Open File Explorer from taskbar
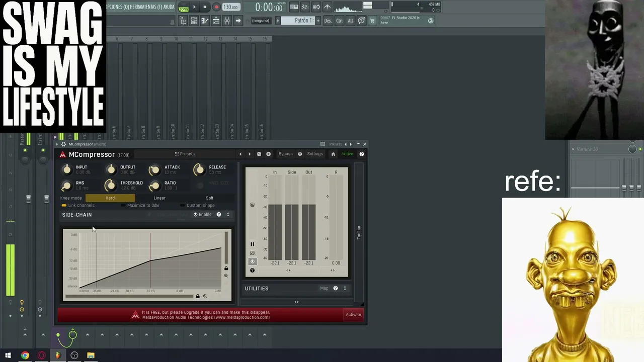The image size is (644, 362). coord(91,355)
